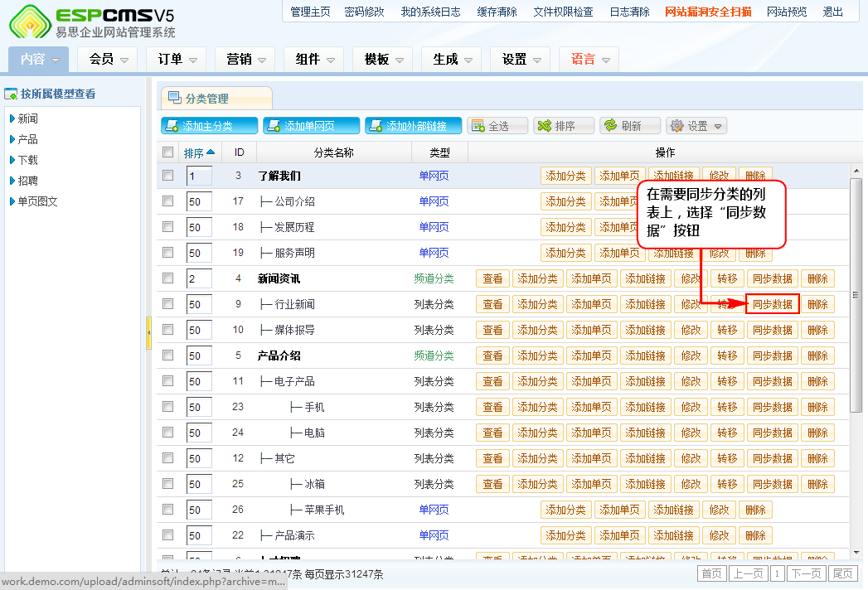Image resolution: width=868 pixels, height=590 pixels.
Task: Check the 新闻资讯 row checkbox
Action: pyautogui.click(x=167, y=278)
